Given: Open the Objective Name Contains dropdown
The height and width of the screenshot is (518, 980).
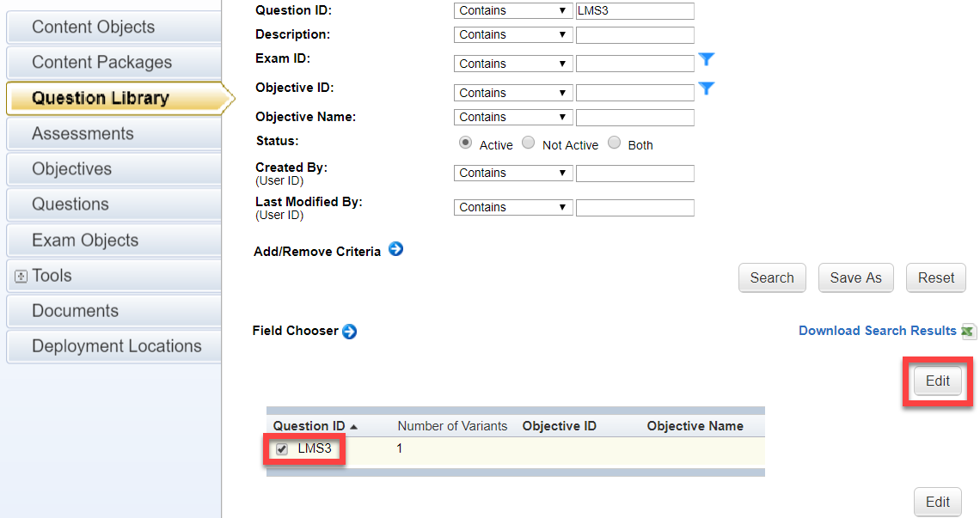Looking at the screenshot, I should tap(513, 117).
